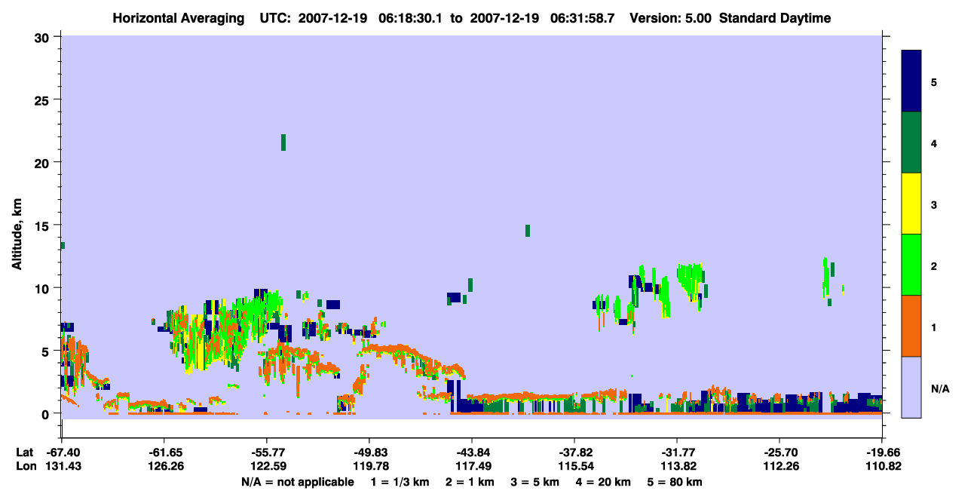Screen dimensions: 980x503
Task: Click the isolated green feature near 22 km altitude
Action: click(283, 143)
